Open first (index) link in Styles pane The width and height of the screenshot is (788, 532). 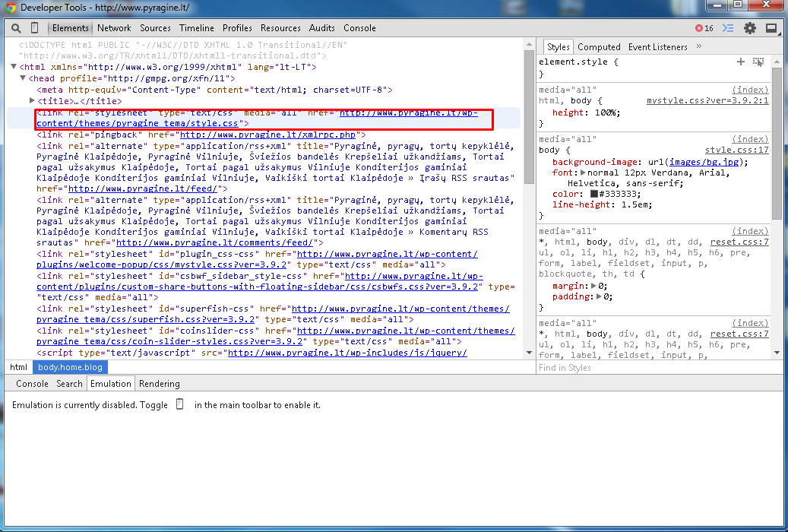pos(750,90)
